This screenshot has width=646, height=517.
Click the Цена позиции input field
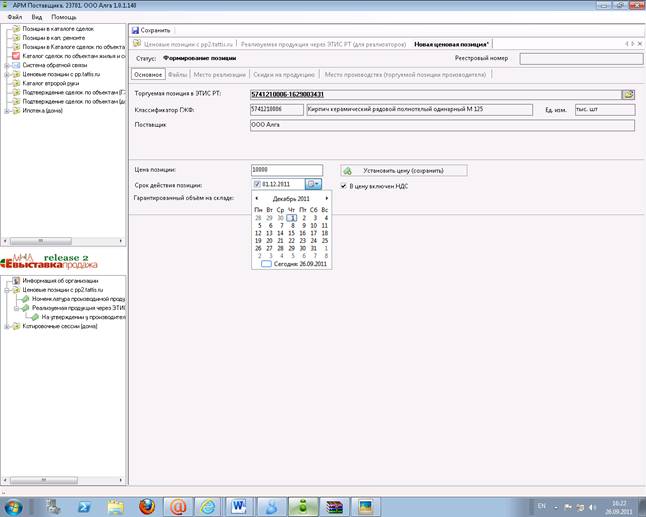tap(287, 170)
